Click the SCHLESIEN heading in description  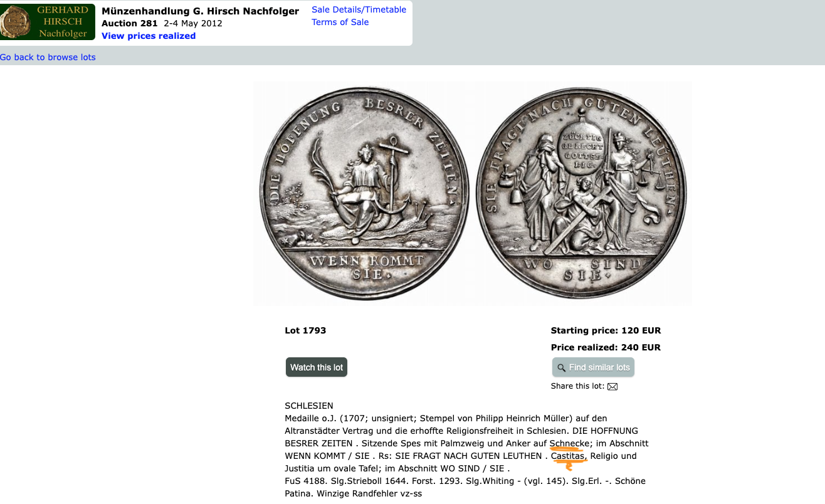pos(309,406)
